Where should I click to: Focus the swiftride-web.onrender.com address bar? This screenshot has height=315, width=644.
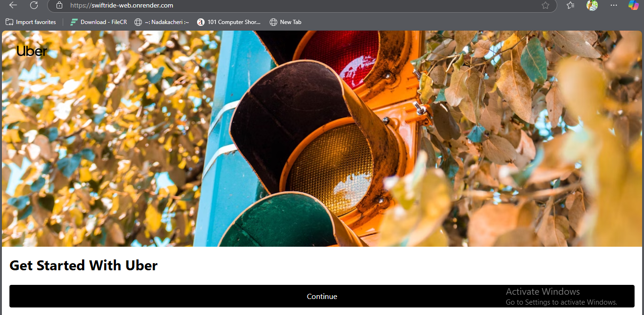coord(283,5)
